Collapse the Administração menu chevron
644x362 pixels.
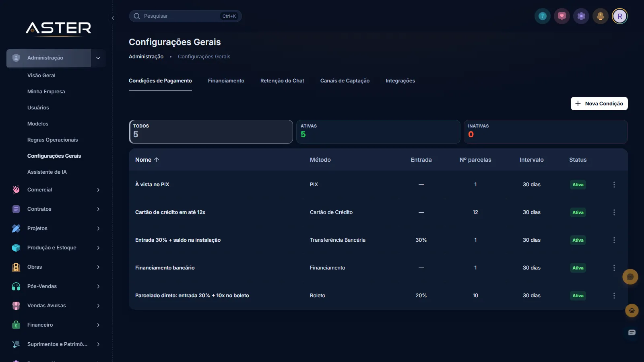[98, 58]
